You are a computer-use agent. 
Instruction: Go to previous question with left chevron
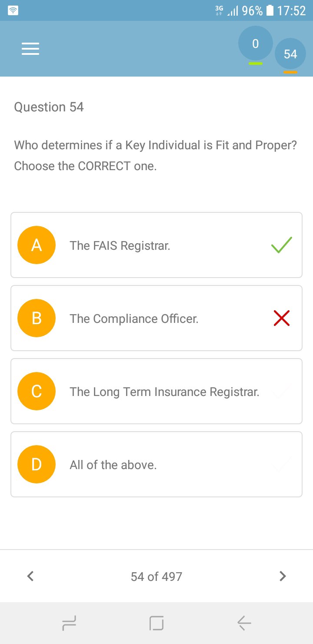[x=30, y=576]
